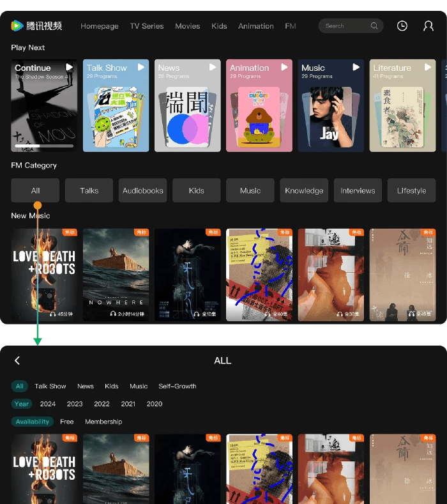Open Love Death Robots in ALL results
Image resolution: width=447 pixels, height=504 pixels.
(44, 469)
